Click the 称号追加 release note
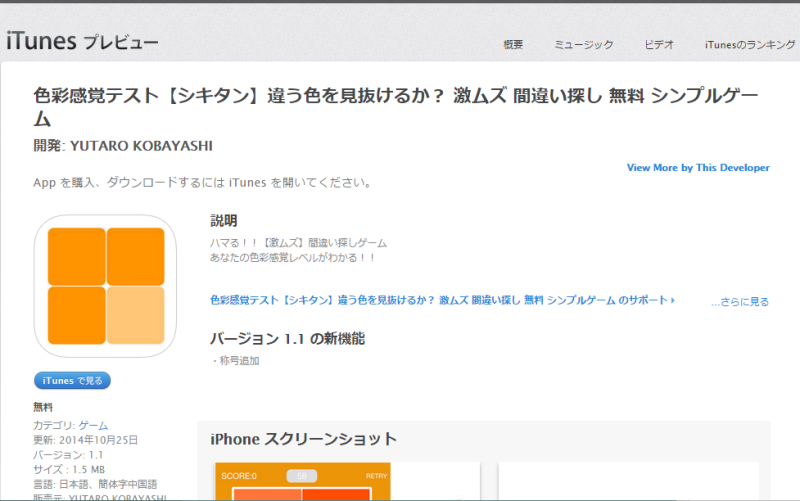 pos(236,361)
